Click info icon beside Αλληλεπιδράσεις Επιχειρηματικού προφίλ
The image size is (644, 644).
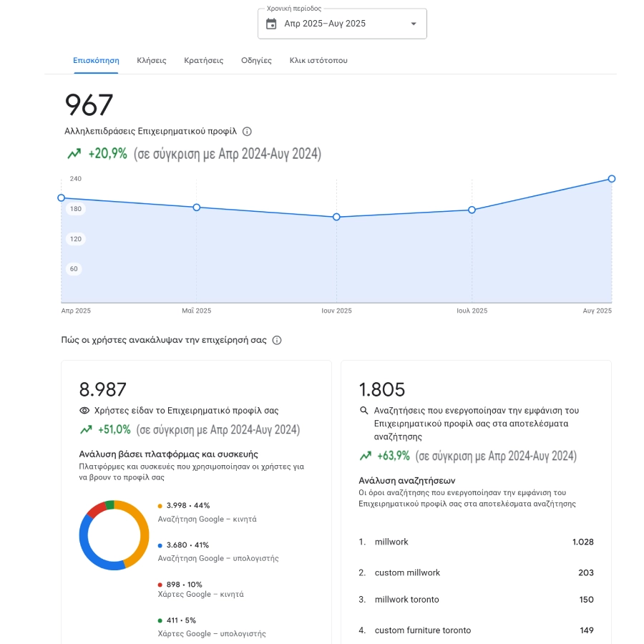point(247,132)
